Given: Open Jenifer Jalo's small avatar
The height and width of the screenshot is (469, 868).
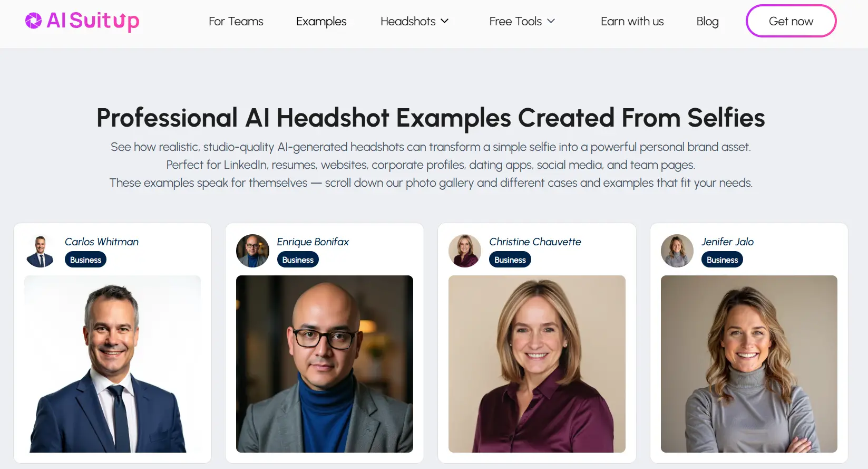Looking at the screenshot, I should [677, 251].
